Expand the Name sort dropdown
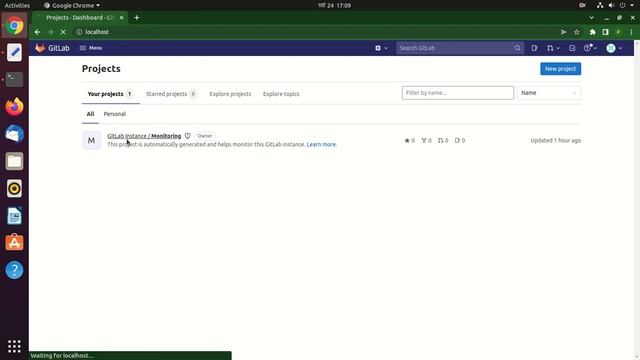This screenshot has width=640, height=360. 549,93
